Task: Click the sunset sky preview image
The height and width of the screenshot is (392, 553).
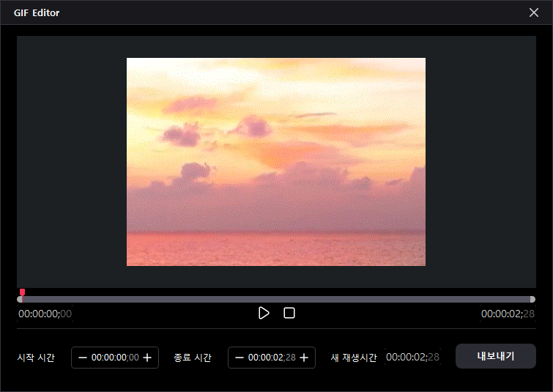Action: tap(276, 162)
